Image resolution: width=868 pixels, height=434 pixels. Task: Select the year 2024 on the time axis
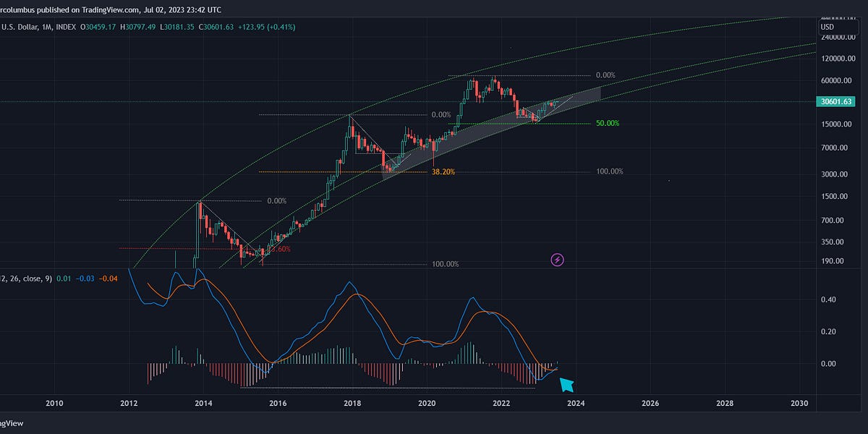576,404
